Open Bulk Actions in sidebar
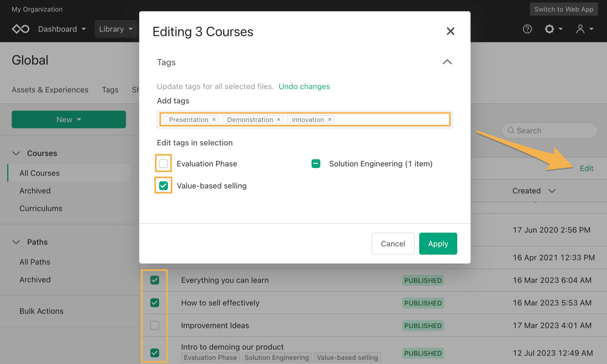 click(41, 311)
